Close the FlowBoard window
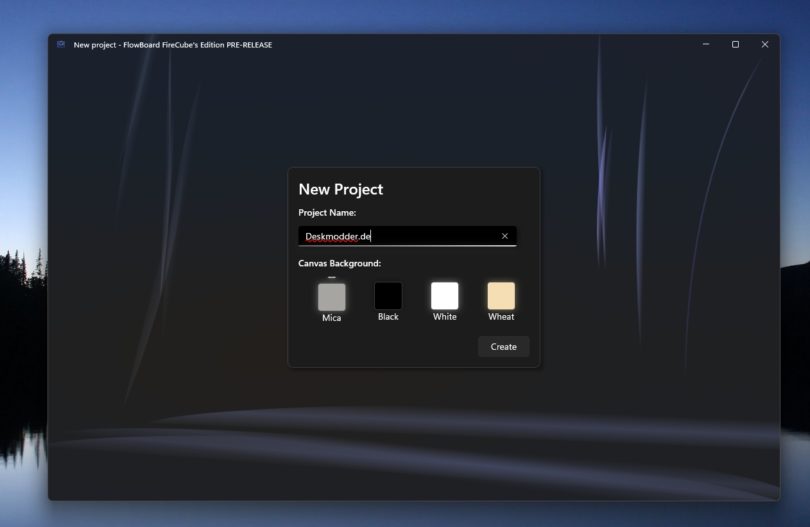The width and height of the screenshot is (810, 527). coord(765,44)
